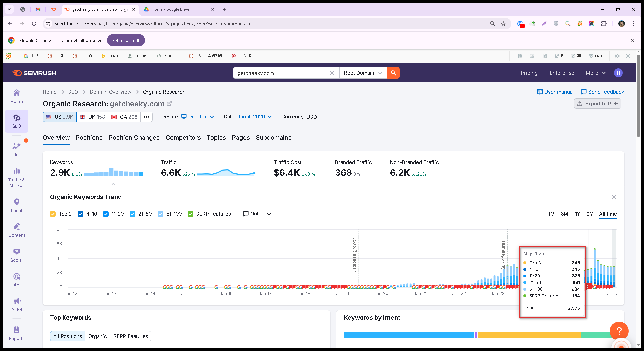Select the UK 158 database
Viewport: 644px width, 351px height.
point(92,117)
